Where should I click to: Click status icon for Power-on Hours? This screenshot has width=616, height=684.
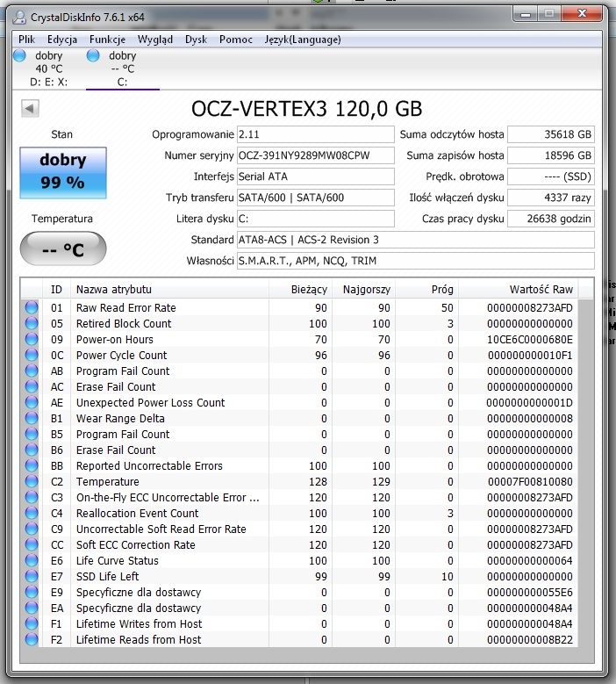point(32,339)
